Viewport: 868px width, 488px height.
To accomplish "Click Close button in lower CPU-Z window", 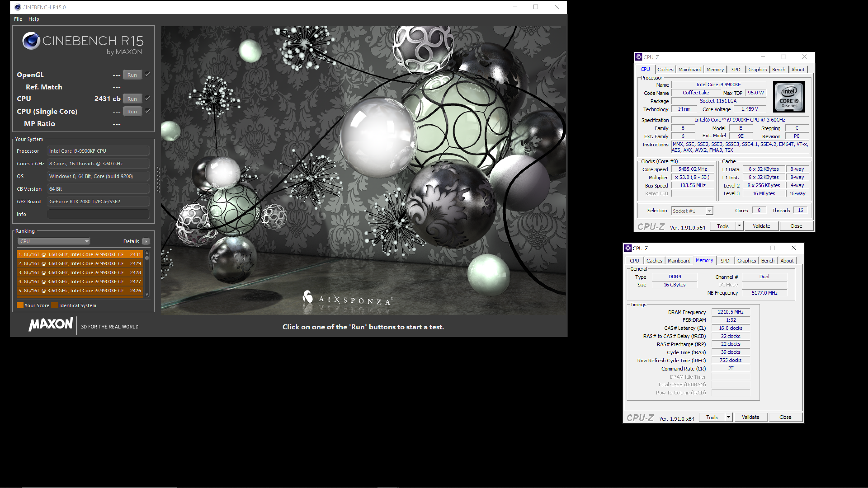I will tap(785, 417).
